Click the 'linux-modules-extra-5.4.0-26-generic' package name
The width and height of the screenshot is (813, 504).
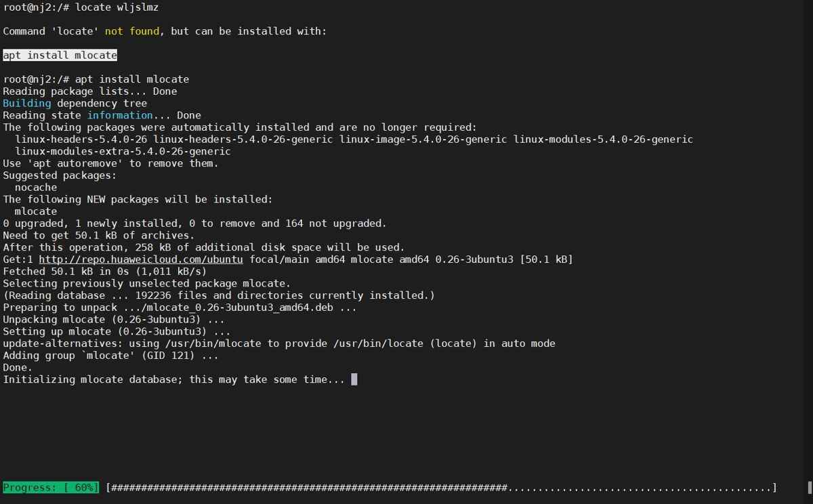point(123,151)
